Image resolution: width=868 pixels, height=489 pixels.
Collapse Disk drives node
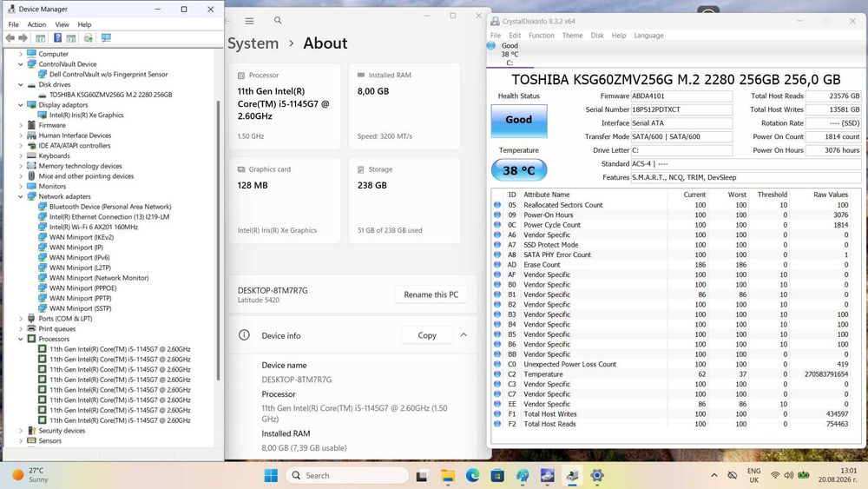(x=21, y=85)
